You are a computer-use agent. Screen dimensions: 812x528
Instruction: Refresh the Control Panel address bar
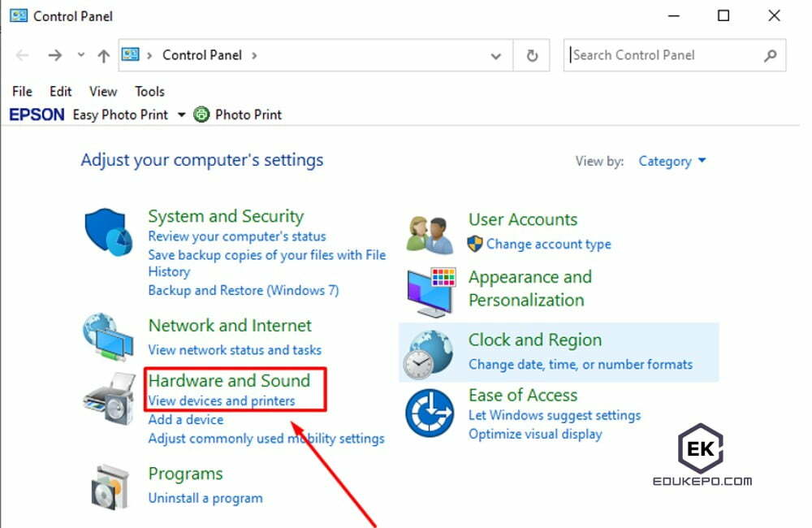point(532,55)
